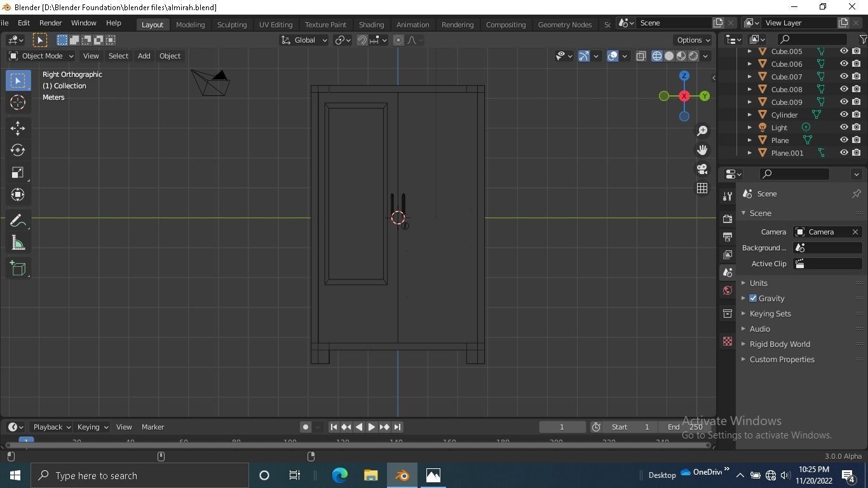
Task: Open the Output properties tab
Action: [x=728, y=236]
